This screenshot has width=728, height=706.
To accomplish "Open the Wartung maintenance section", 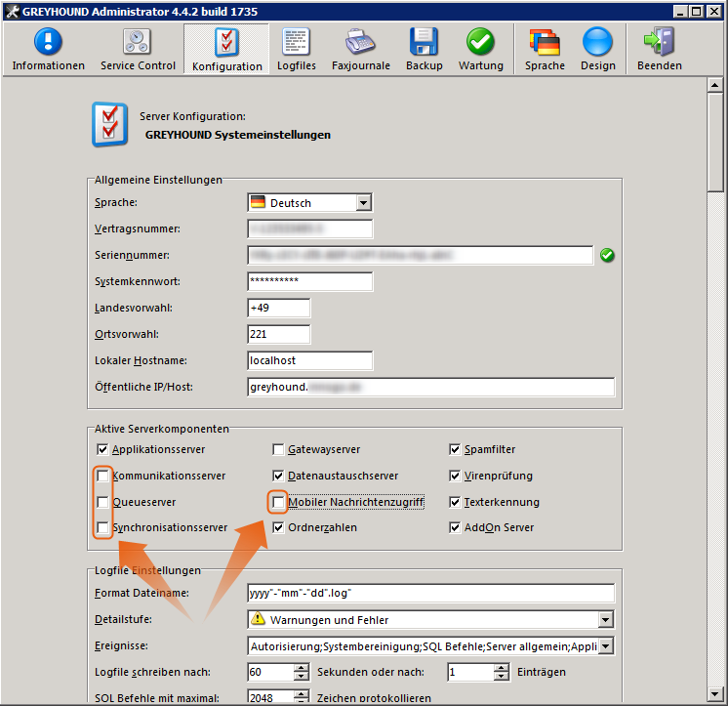I will tap(480, 49).
